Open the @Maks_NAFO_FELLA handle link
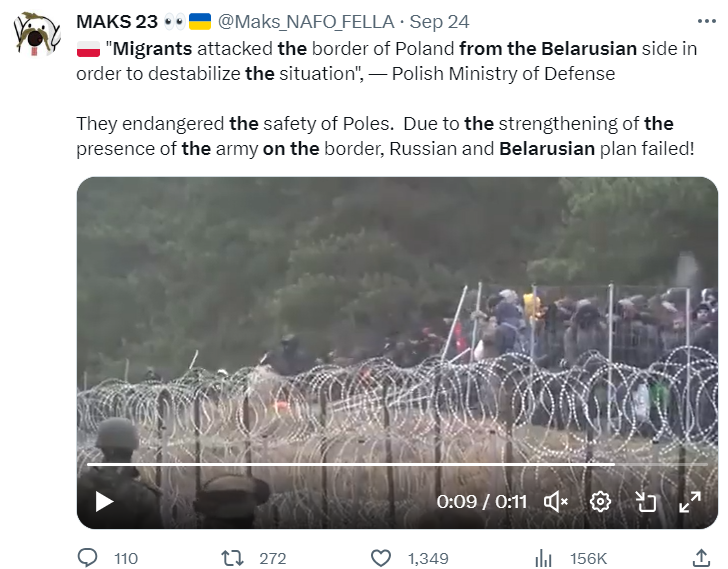The image size is (728, 569). (306, 22)
